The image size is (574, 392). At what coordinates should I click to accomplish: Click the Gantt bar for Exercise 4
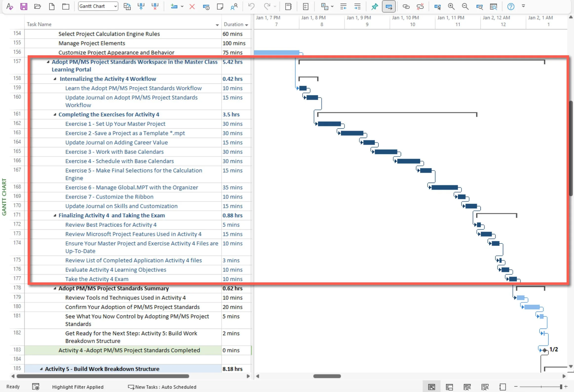coord(408,161)
